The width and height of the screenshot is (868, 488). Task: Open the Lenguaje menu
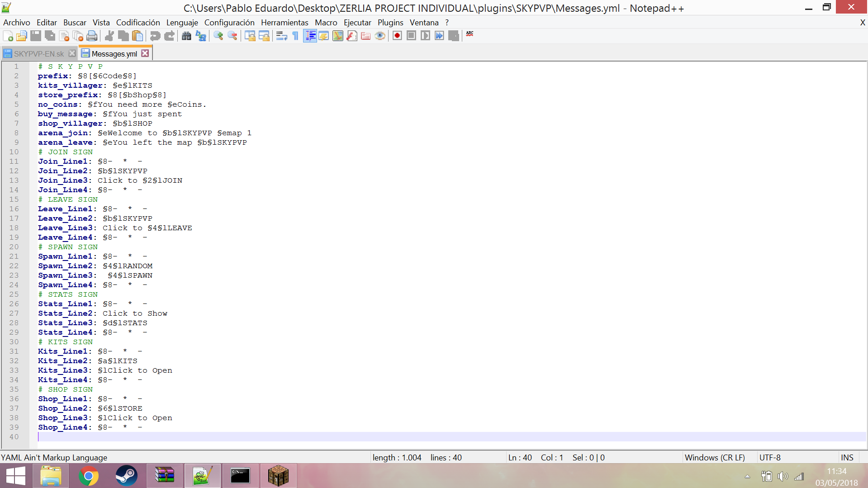(182, 23)
